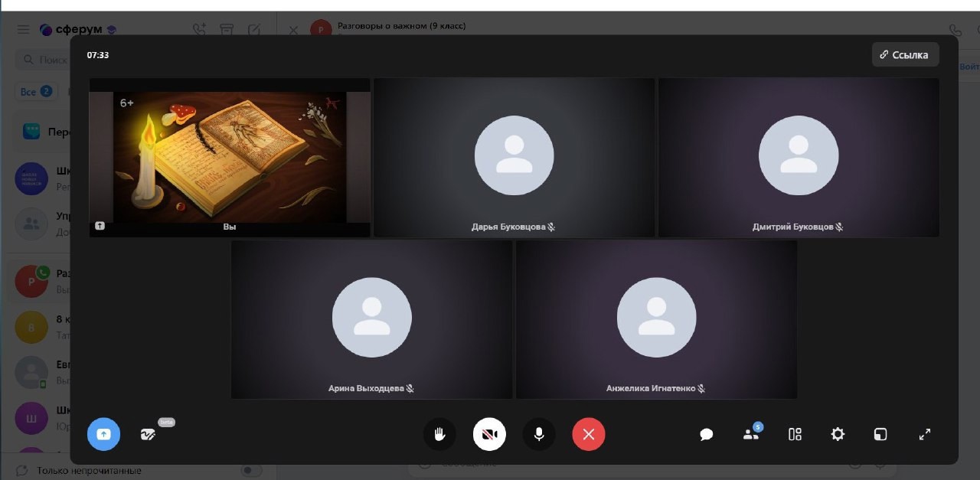This screenshot has height=480, width=980.
Task: Click the Сферум logo
Action: 77,30
